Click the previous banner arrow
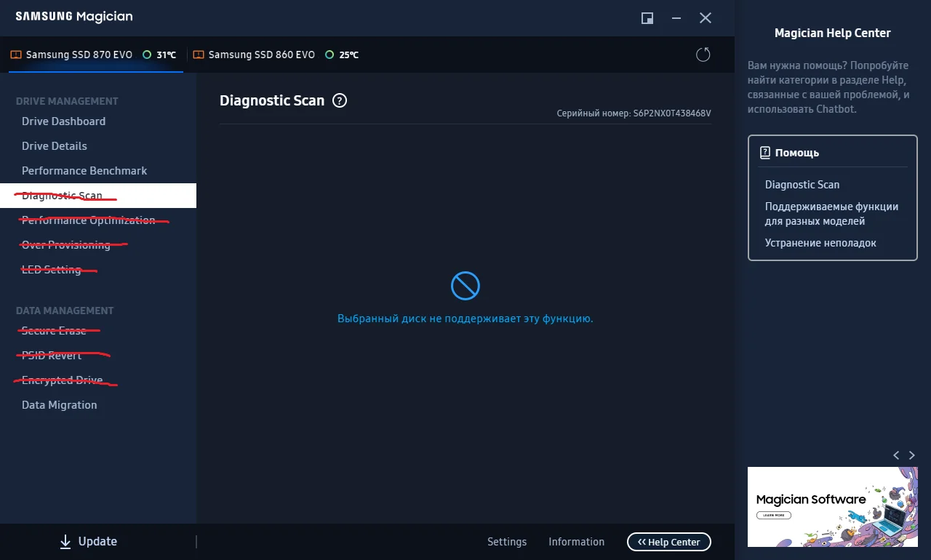Viewport: 931px width, 560px height. click(x=896, y=455)
